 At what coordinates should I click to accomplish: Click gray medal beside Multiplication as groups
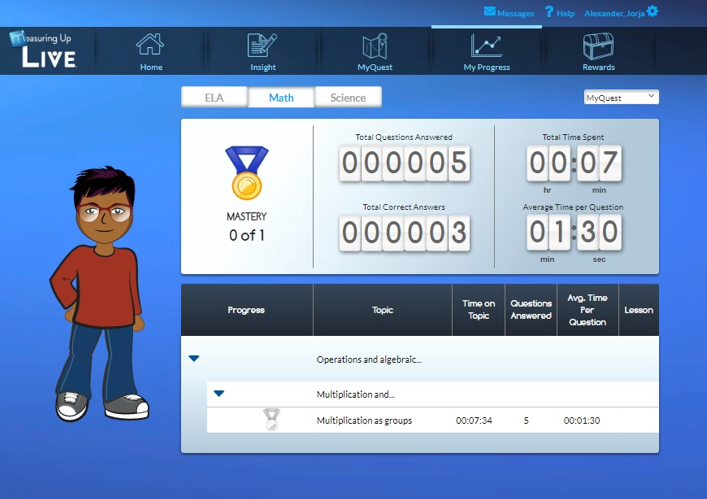click(271, 419)
